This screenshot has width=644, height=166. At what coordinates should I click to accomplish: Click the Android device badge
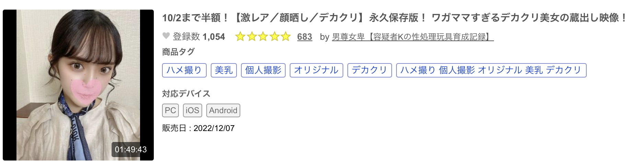[x=223, y=110]
